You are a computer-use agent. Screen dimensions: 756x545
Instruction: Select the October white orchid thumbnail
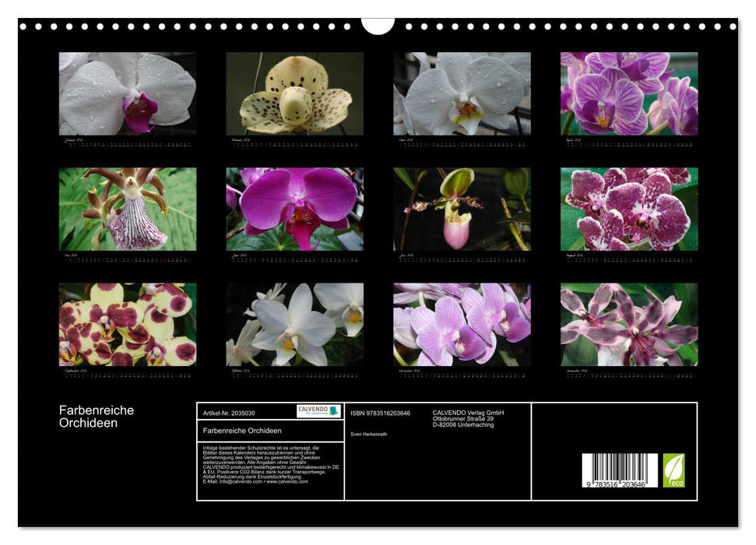tap(294, 324)
